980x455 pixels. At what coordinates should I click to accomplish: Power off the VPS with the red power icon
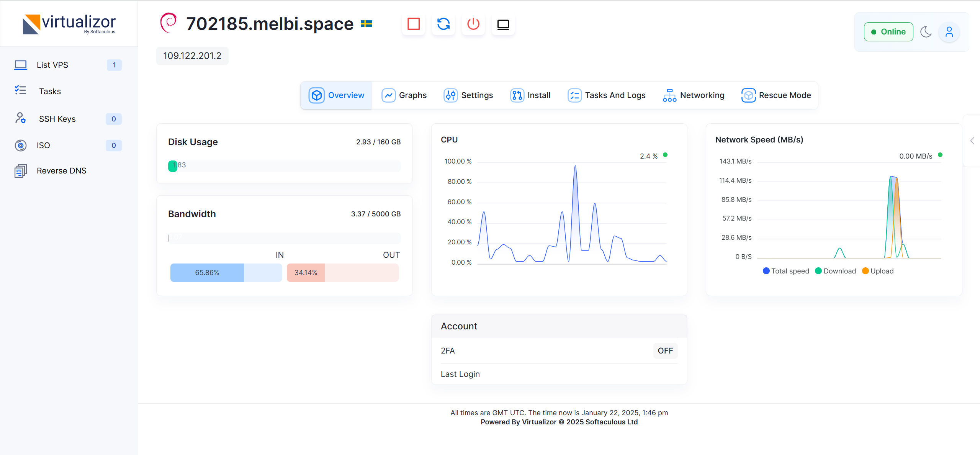coord(473,24)
